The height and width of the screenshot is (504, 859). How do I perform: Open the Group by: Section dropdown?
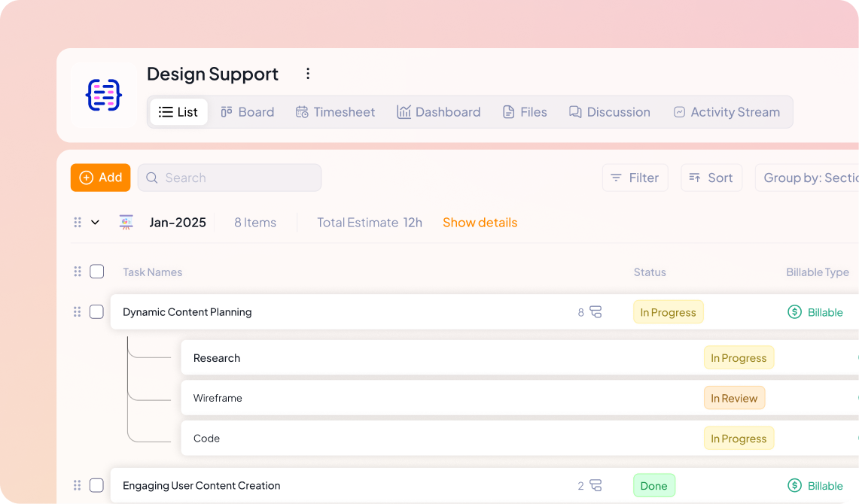(x=806, y=178)
